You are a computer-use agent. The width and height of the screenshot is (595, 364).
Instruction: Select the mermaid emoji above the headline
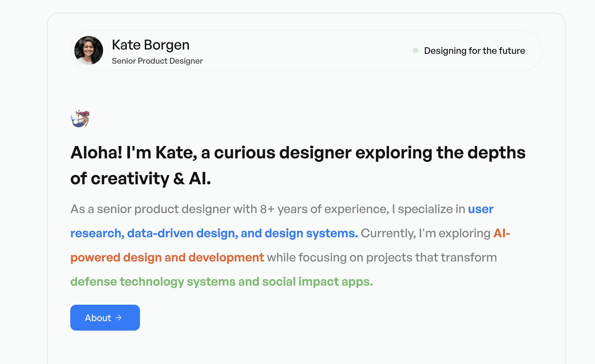[80, 119]
